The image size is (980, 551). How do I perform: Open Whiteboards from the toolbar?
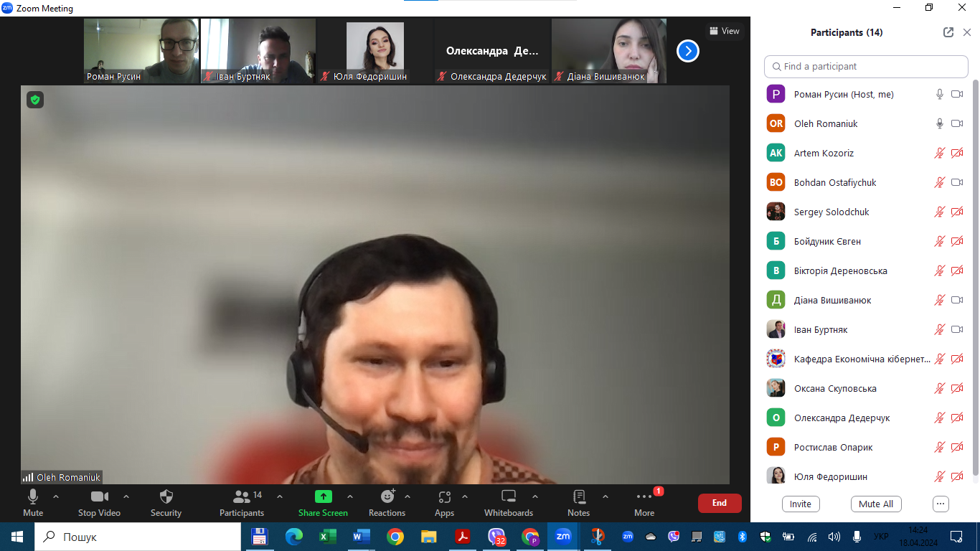(x=508, y=496)
